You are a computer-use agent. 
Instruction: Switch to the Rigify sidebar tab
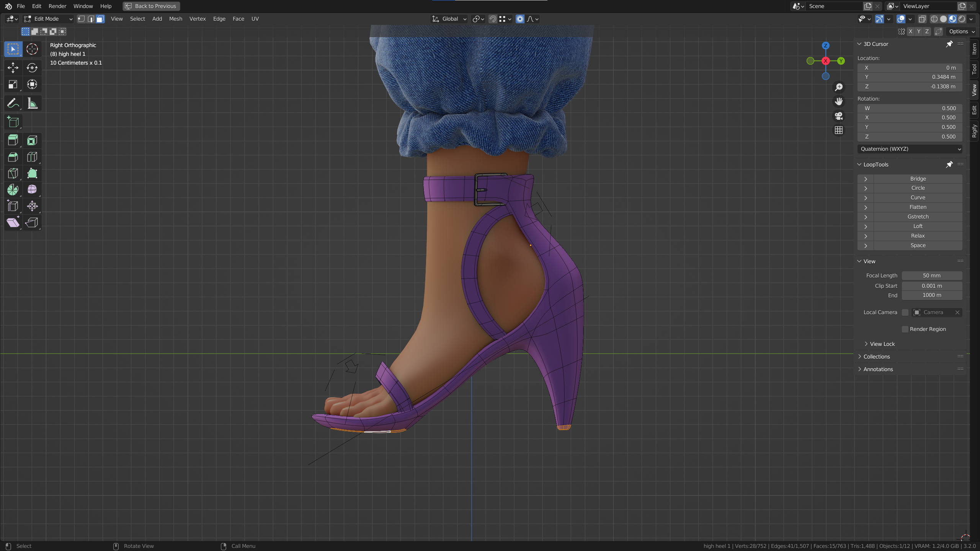tap(975, 131)
